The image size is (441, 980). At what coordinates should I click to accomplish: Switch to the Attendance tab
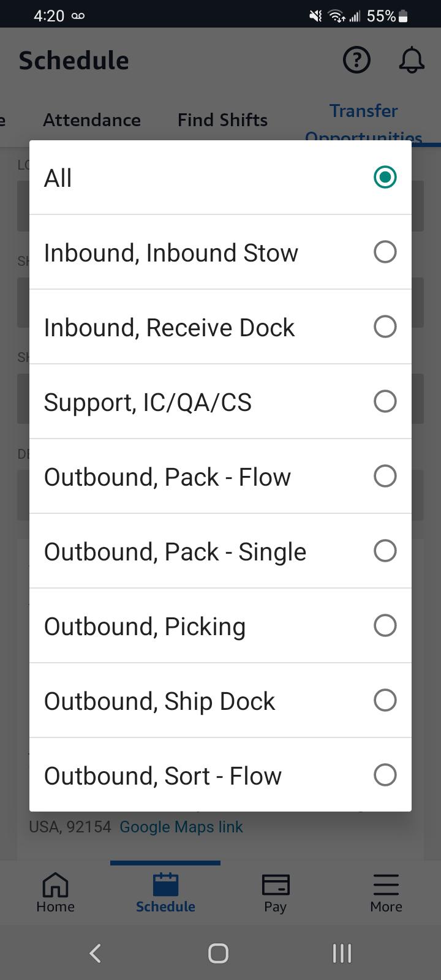click(92, 120)
